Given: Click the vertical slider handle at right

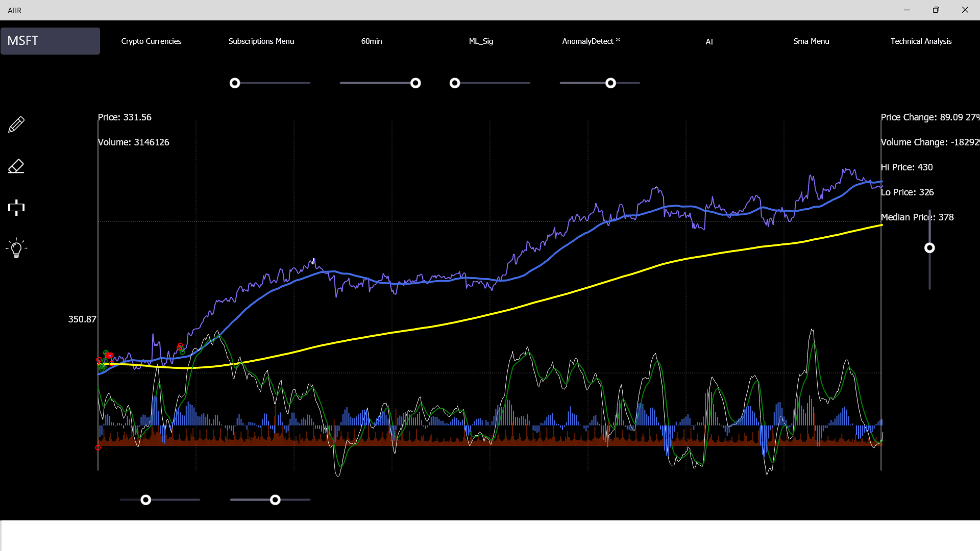Looking at the screenshot, I should click(929, 248).
